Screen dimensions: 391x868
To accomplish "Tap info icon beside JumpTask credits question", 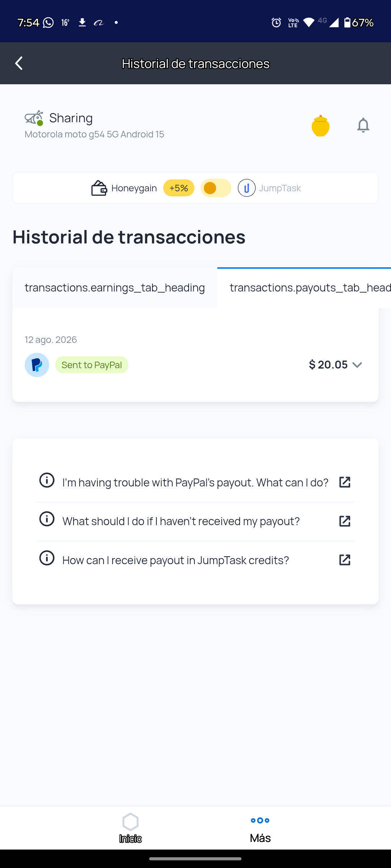I will [47, 558].
